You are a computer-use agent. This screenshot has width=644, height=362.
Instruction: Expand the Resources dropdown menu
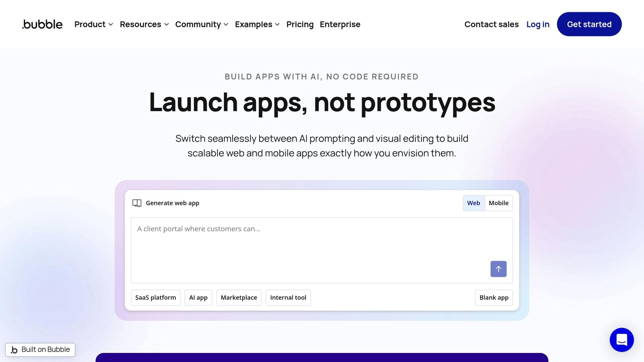pos(144,24)
